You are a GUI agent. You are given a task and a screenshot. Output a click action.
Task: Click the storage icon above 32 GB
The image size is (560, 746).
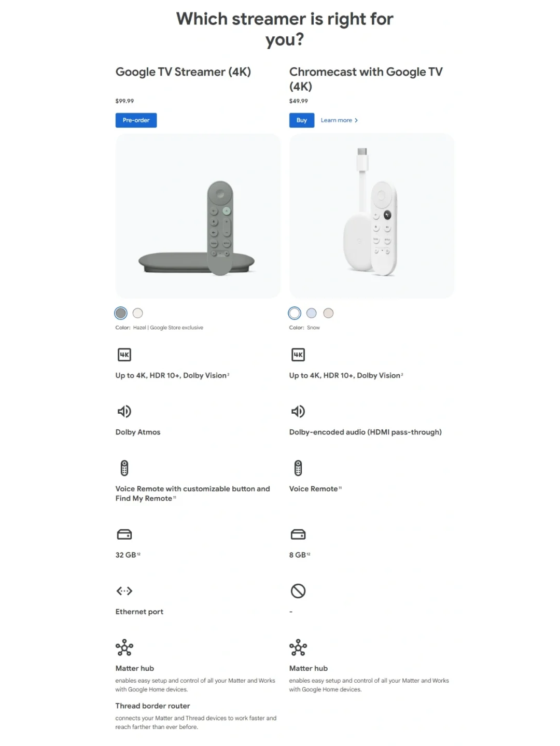[x=124, y=534]
